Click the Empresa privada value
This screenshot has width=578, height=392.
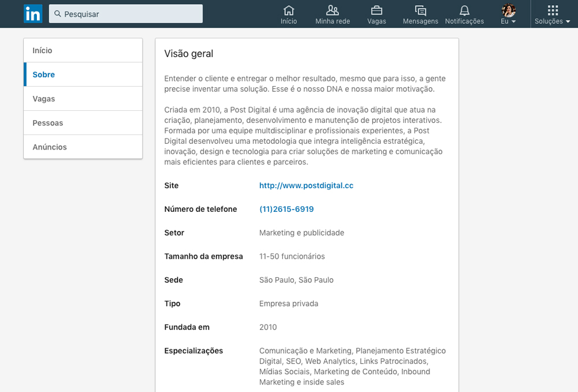(x=289, y=304)
